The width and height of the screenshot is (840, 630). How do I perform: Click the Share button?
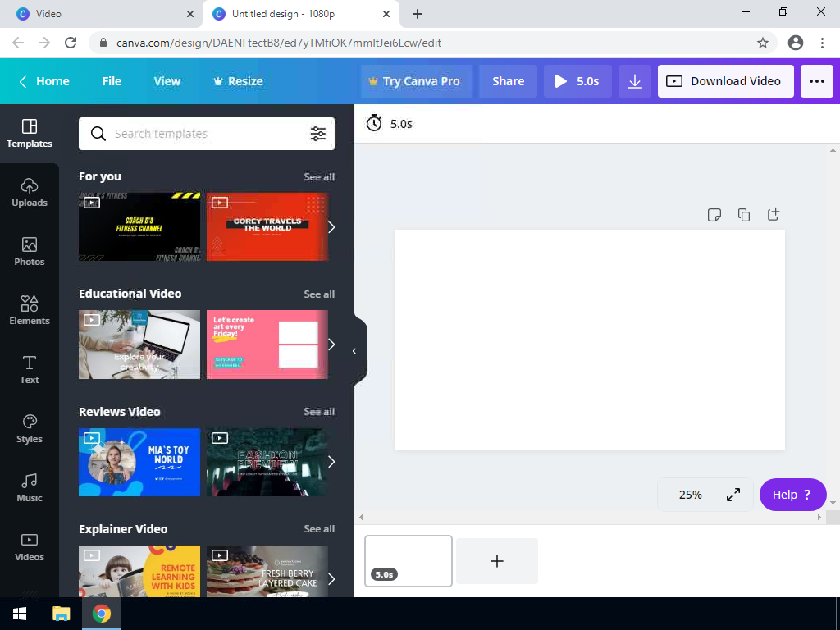click(509, 81)
